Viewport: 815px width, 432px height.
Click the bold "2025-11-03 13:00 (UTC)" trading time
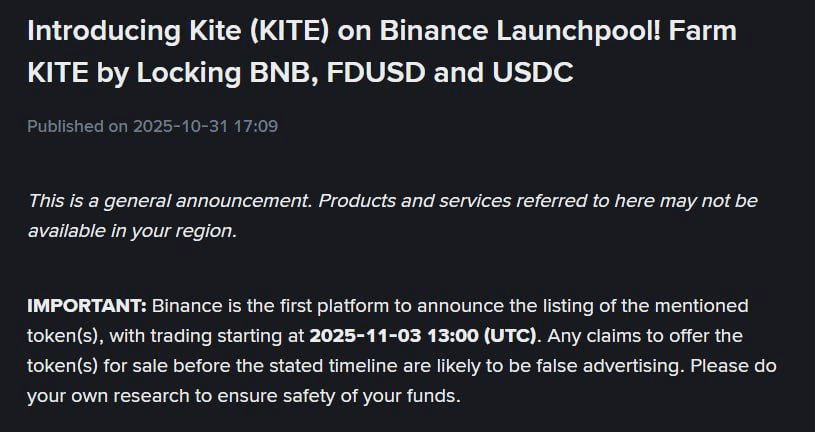tap(424, 335)
